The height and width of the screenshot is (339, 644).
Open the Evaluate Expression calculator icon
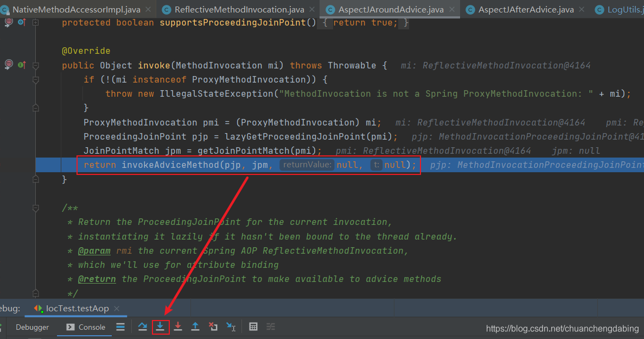[x=253, y=327]
